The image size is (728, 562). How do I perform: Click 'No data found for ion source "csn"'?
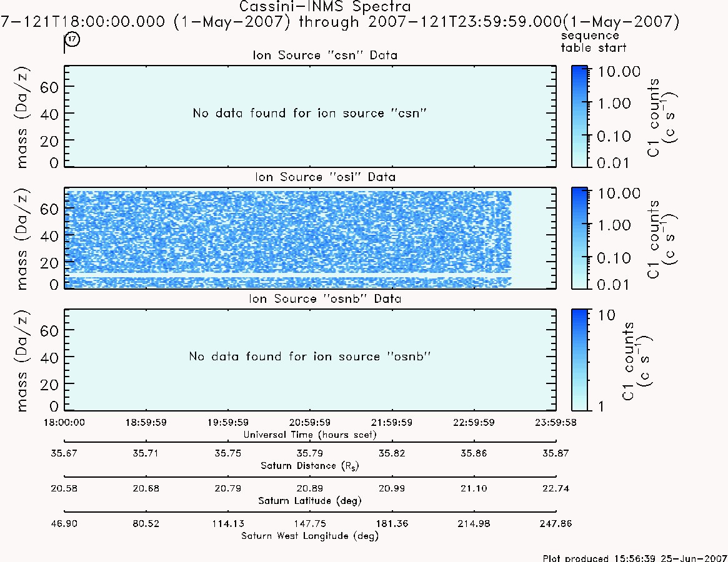[x=310, y=113]
